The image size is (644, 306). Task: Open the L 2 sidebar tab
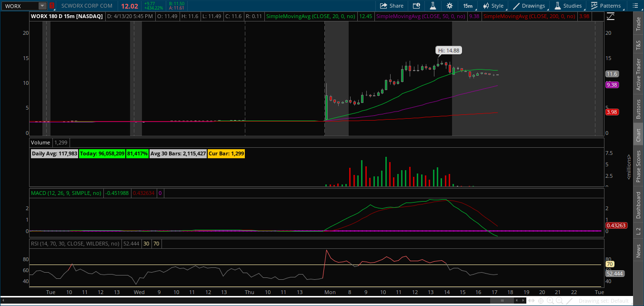click(x=638, y=231)
